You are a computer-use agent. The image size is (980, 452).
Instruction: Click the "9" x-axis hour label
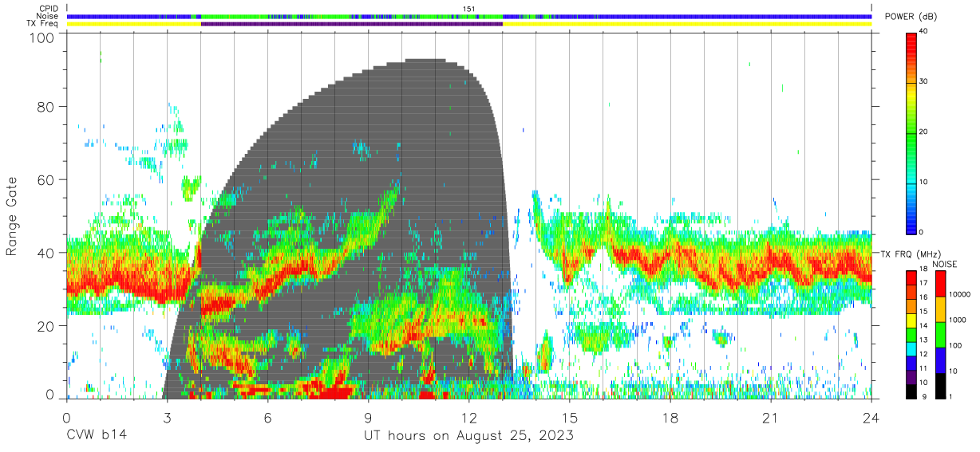(x=368, y=418)
